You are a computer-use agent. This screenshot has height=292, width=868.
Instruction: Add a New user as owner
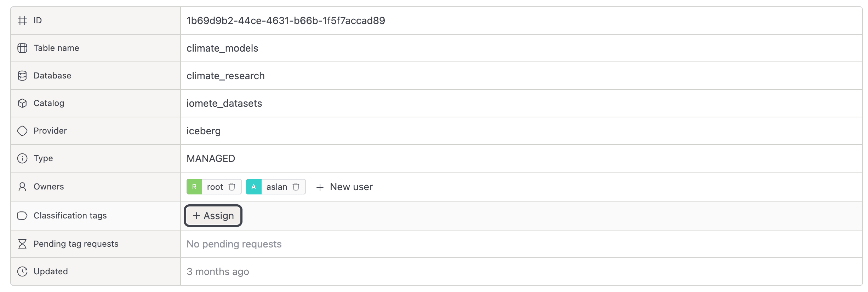(x=344, y=187)
